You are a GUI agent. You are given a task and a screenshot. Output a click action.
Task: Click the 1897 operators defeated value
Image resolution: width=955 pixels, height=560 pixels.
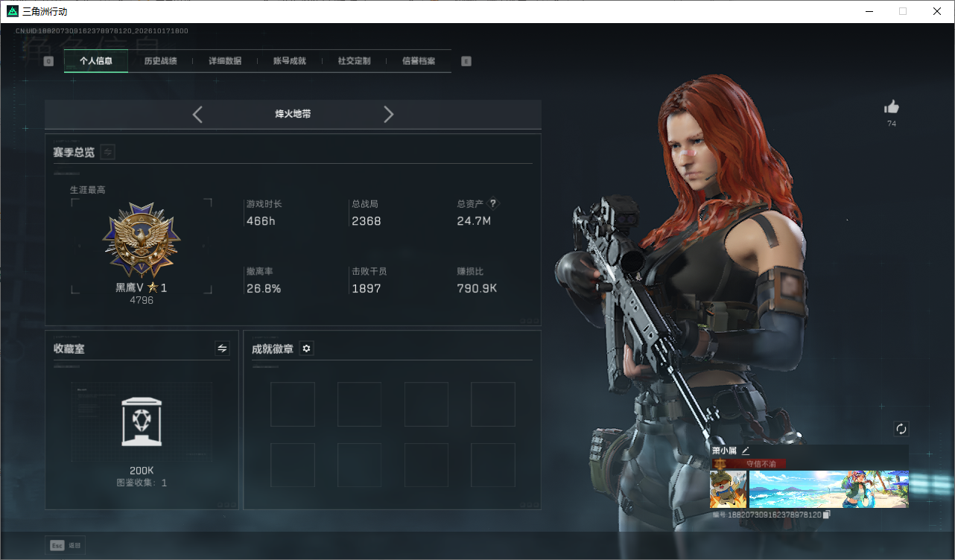[x=367, y=289]
